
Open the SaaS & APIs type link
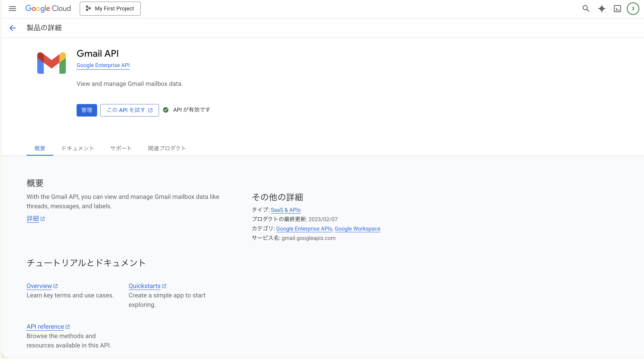pos(285,210)
